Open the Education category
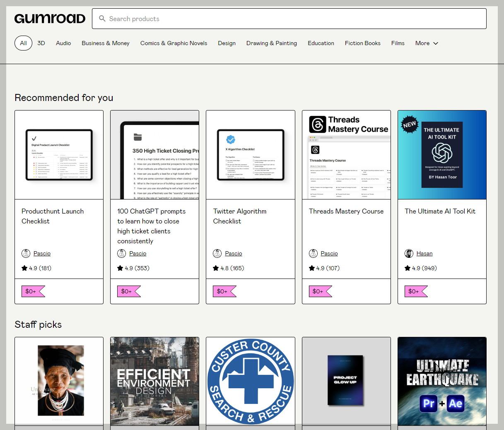The height and width of the screenshot is (430, 504). (x=321, y=43)
